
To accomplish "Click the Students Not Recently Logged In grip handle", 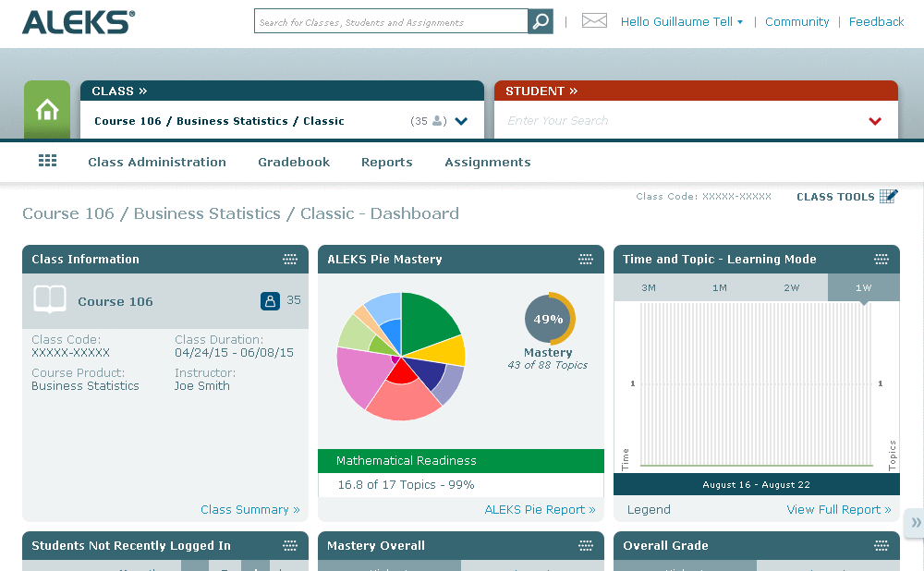I will [x=290, y=546].
